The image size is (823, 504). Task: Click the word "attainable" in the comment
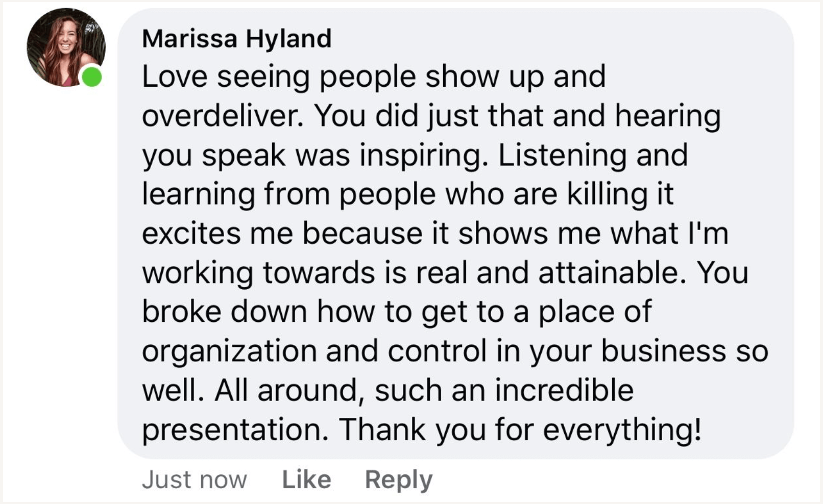[611, 272]
